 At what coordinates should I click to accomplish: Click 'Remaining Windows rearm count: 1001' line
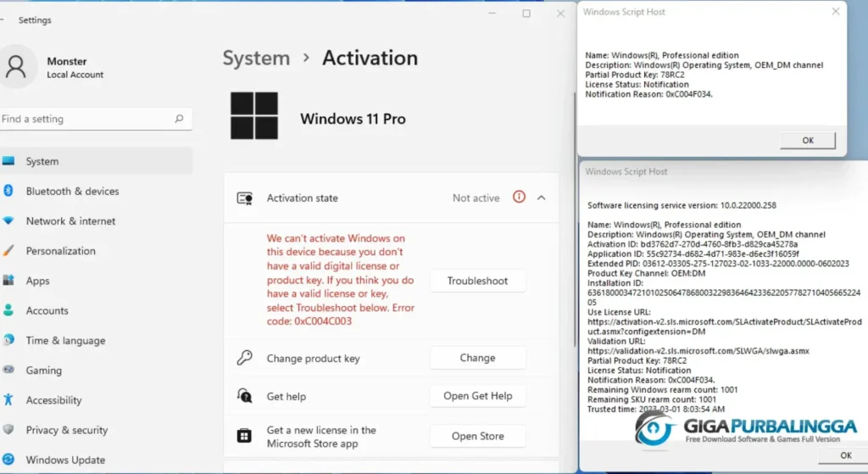[x=663, y=390]
